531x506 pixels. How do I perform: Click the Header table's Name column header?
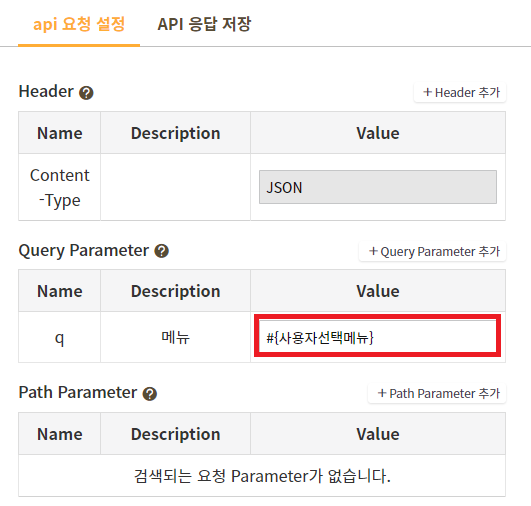[x=60, y=133]
